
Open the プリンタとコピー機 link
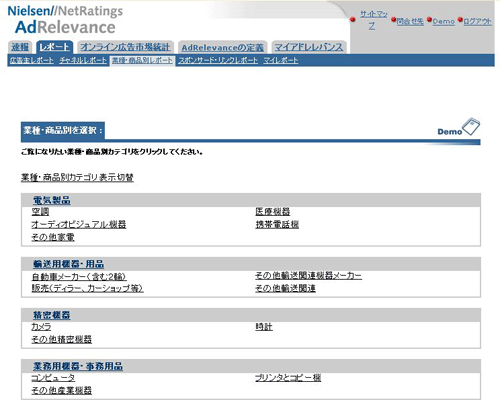click(x=288, y=378)
